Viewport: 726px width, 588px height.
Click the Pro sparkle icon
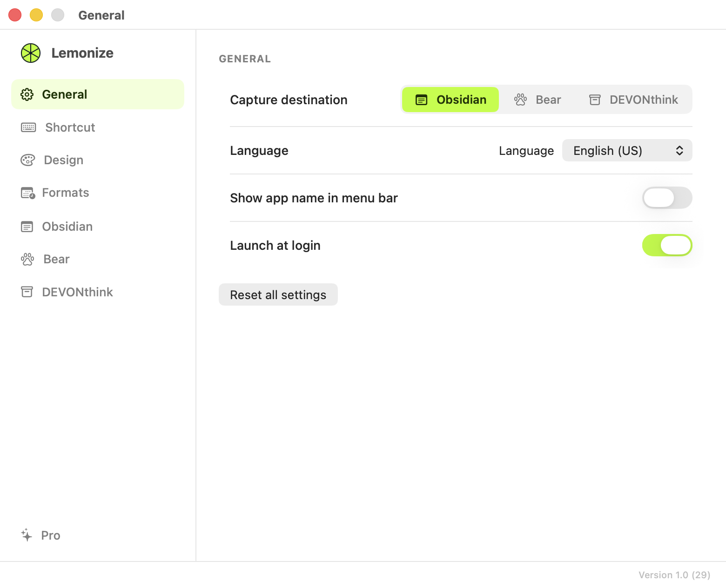[x=27, y=535]
